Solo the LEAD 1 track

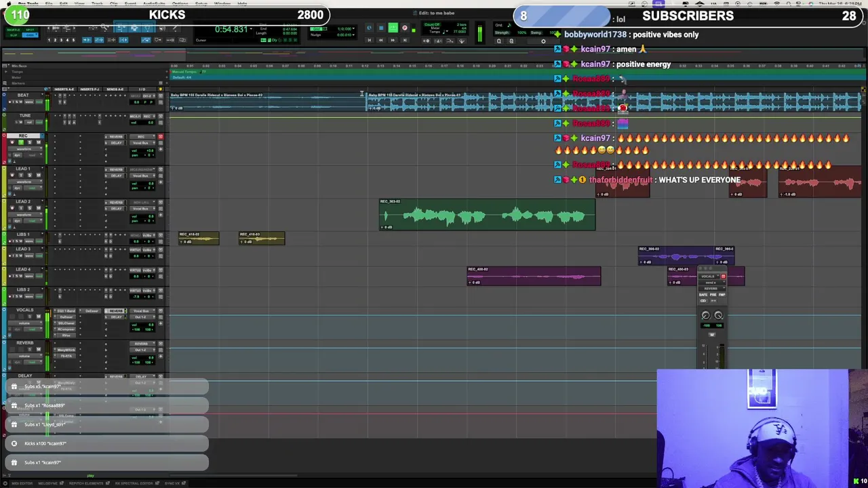tap(30, 175)
